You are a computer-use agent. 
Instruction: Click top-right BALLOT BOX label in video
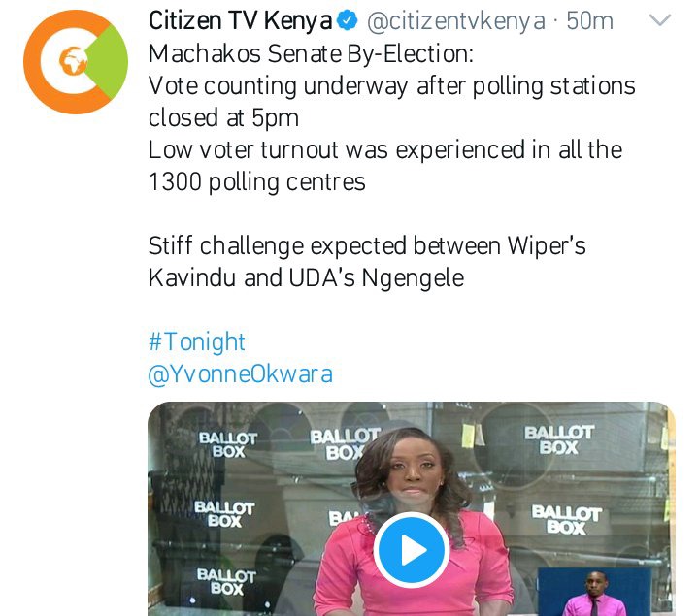pyautogui.click(x=558, y=439)
